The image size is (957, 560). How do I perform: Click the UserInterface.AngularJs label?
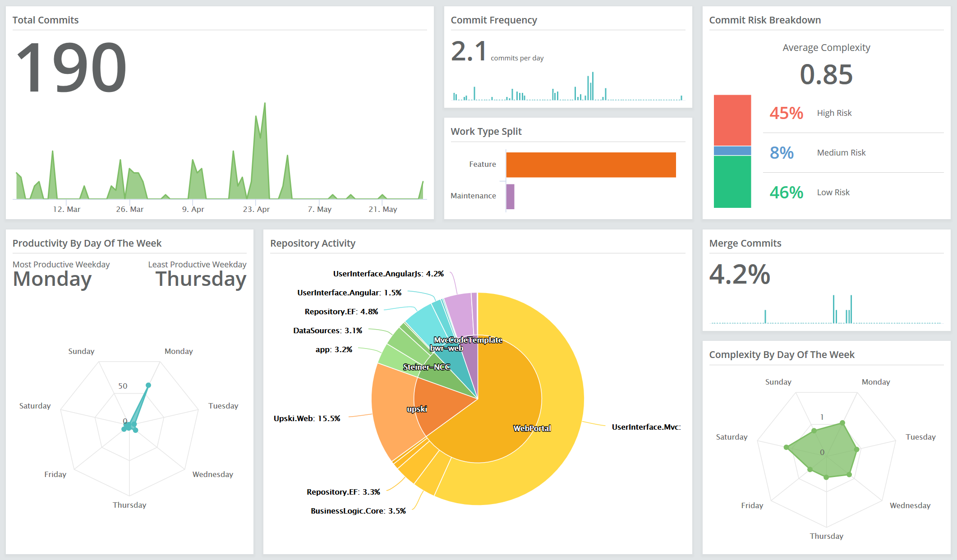pyautogui.click(x=387, y=274)
